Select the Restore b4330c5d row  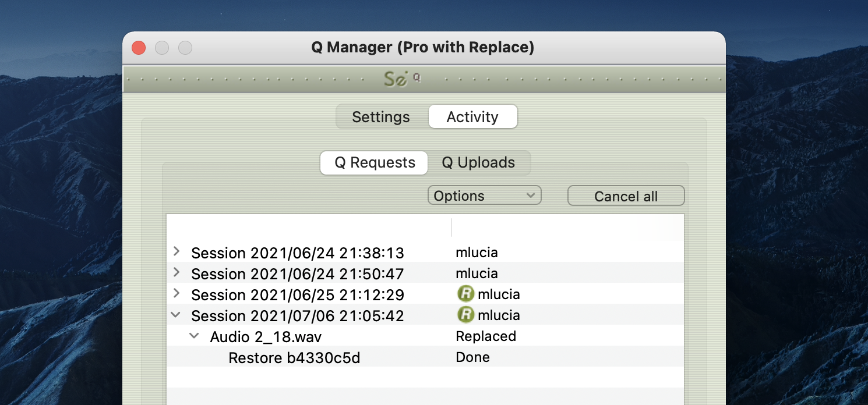click(294, 358)
